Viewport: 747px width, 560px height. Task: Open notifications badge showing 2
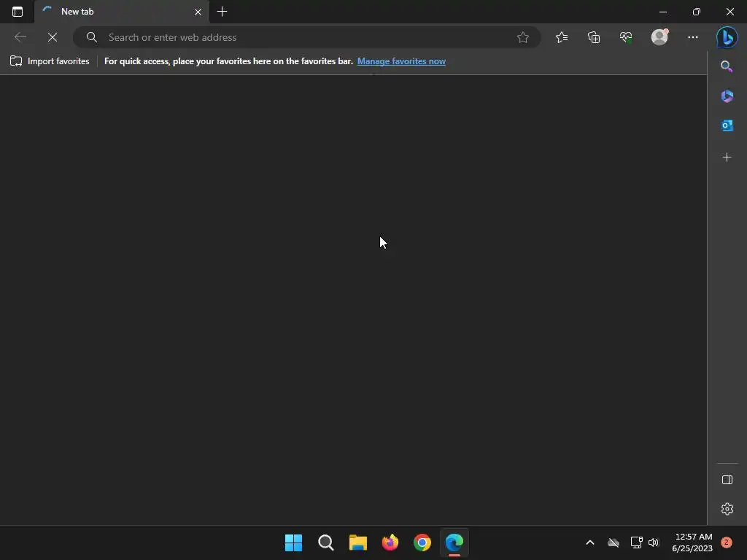point(727,542)
